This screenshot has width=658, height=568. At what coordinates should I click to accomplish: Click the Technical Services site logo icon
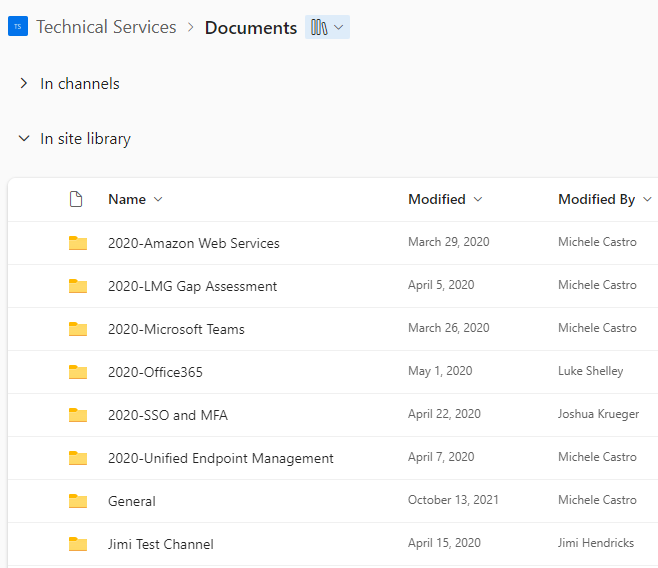(18, 26)
